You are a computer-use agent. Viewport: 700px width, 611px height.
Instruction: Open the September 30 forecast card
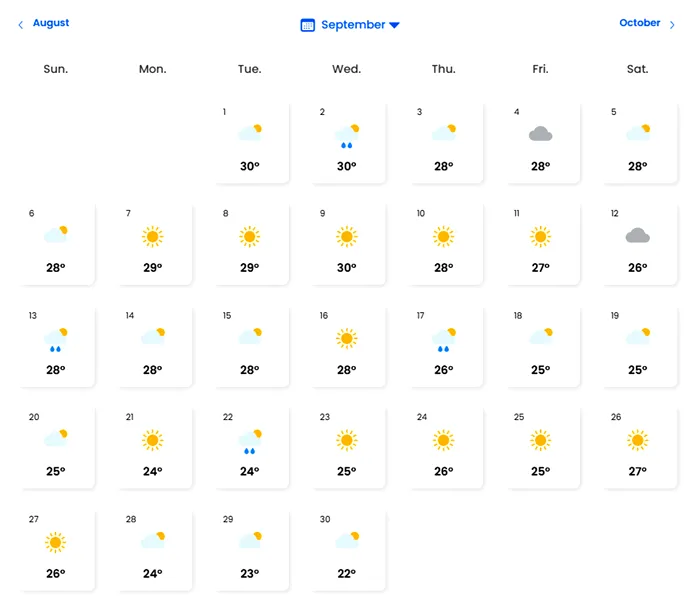347,551
